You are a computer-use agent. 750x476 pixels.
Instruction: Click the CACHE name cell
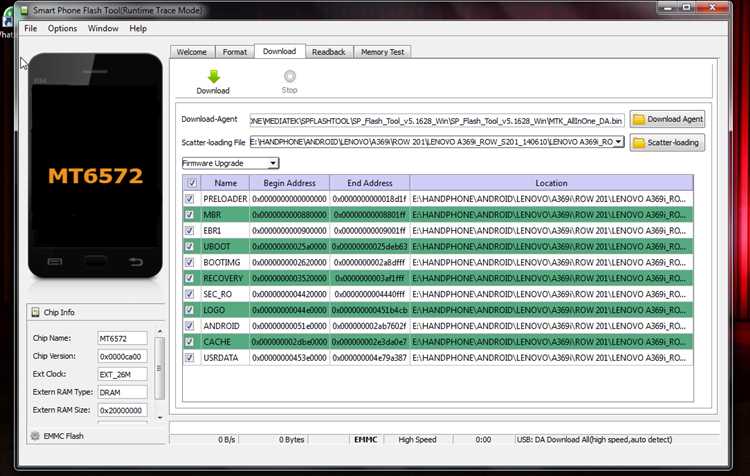(x=225, y=342)
